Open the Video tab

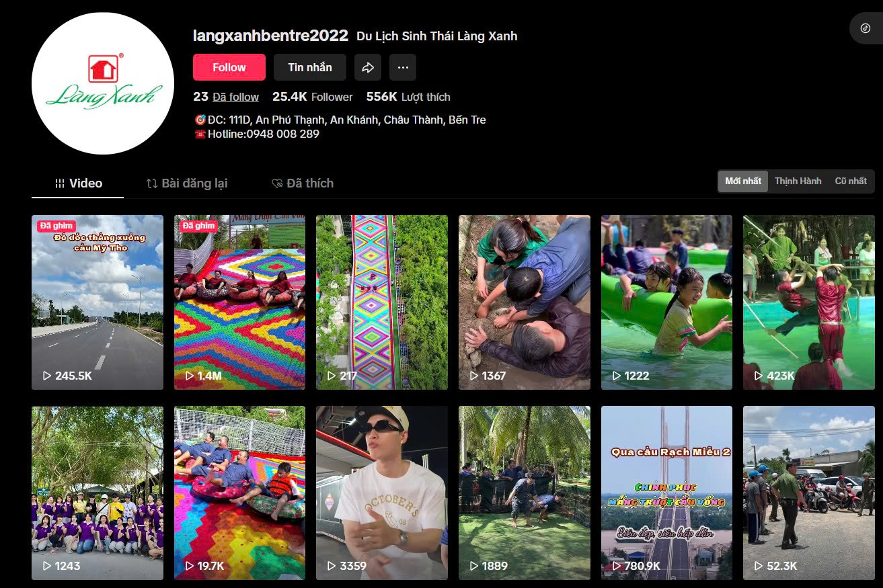(78, 183)
